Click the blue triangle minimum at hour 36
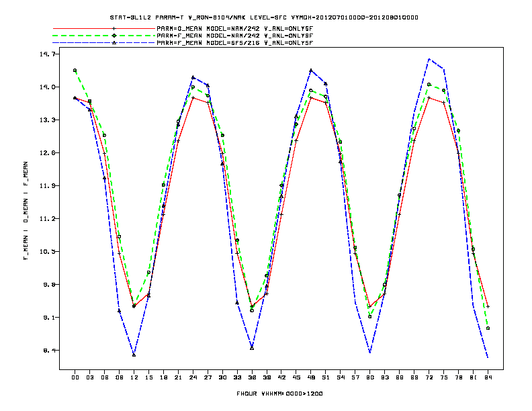This screenshot has height=411, width=532. pos(252,348)
